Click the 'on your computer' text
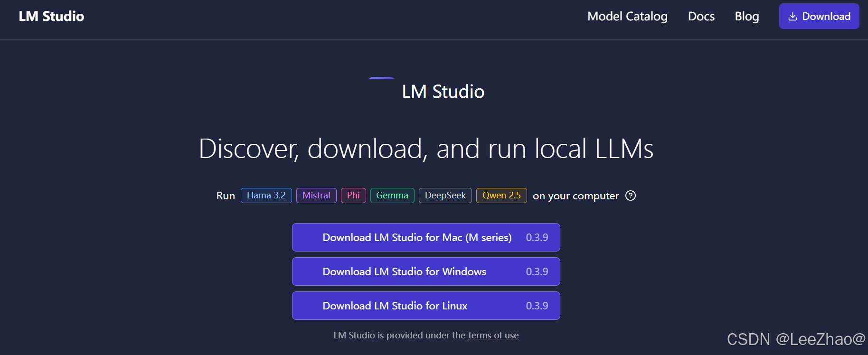 coord(576,196)
